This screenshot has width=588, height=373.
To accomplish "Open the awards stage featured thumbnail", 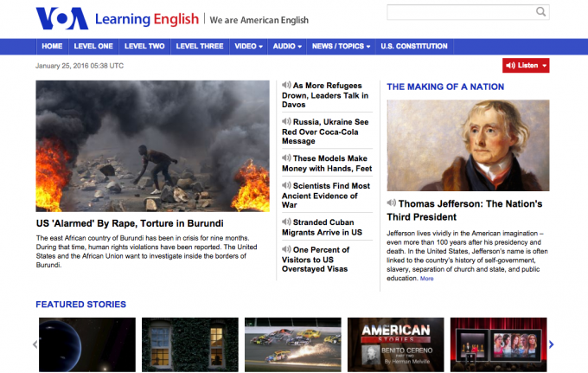I will [x=499, y=344].
